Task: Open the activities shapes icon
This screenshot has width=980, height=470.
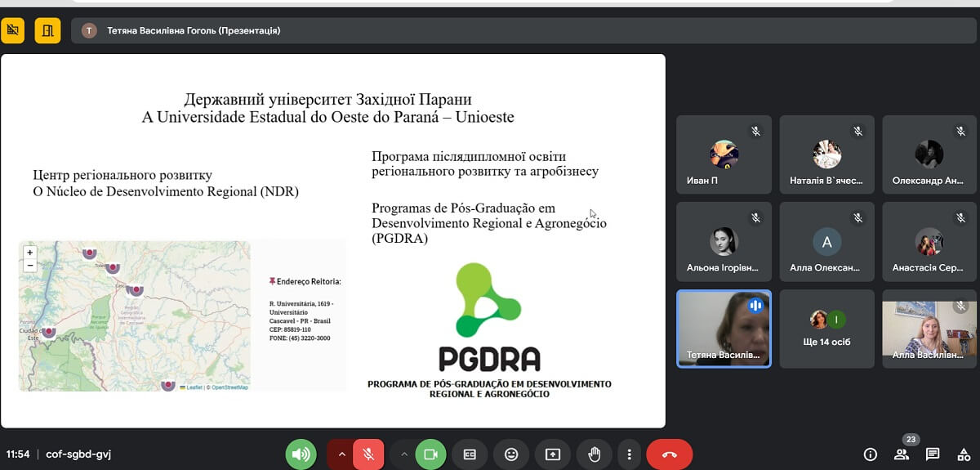Action: point(962,454)
